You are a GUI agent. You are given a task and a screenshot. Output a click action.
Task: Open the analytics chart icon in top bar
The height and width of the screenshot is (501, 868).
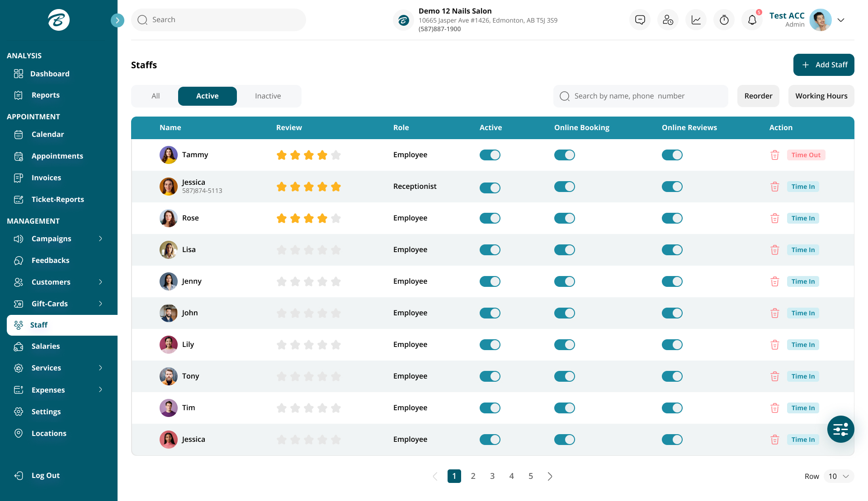[696, 19]
